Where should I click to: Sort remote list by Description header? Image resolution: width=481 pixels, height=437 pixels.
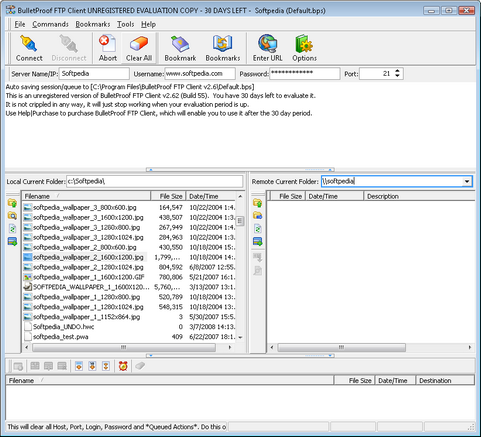419,196
